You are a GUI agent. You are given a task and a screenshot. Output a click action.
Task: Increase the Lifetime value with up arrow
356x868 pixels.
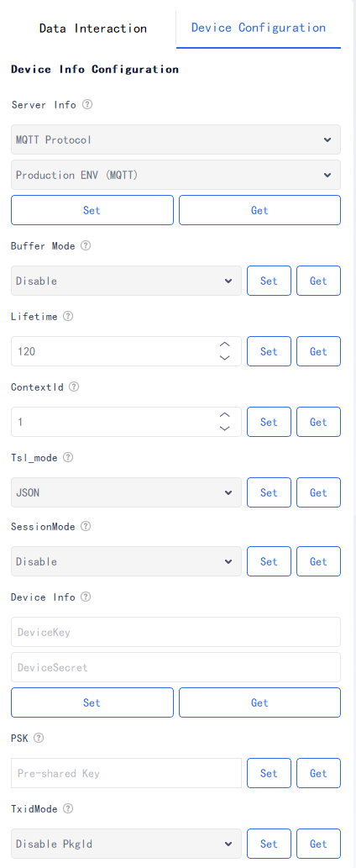224,345
